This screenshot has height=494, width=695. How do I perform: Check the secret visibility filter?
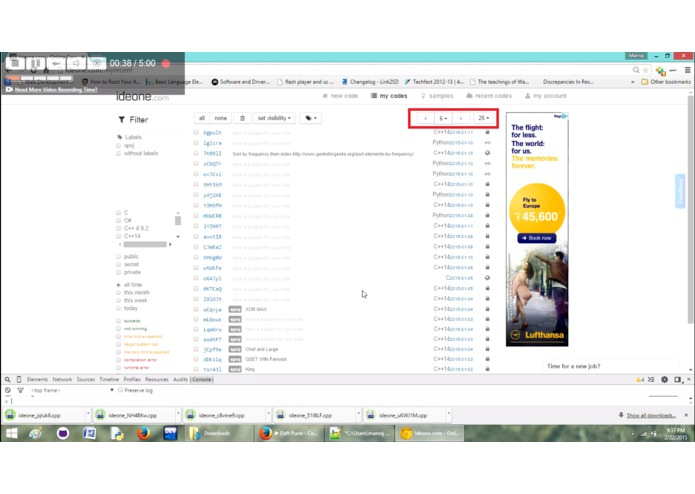(118, 265)
